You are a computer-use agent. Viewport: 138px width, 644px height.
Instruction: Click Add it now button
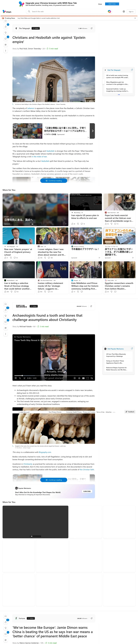click(x=112, y=4)
